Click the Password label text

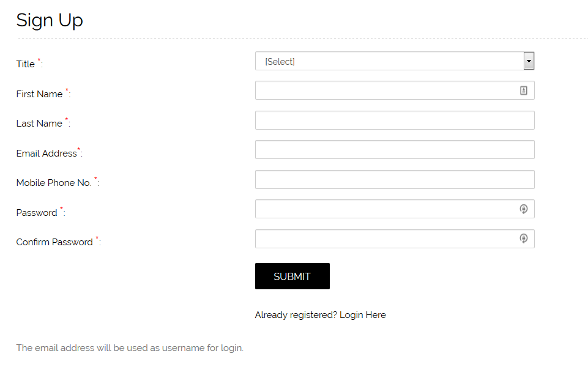(37, 213)
